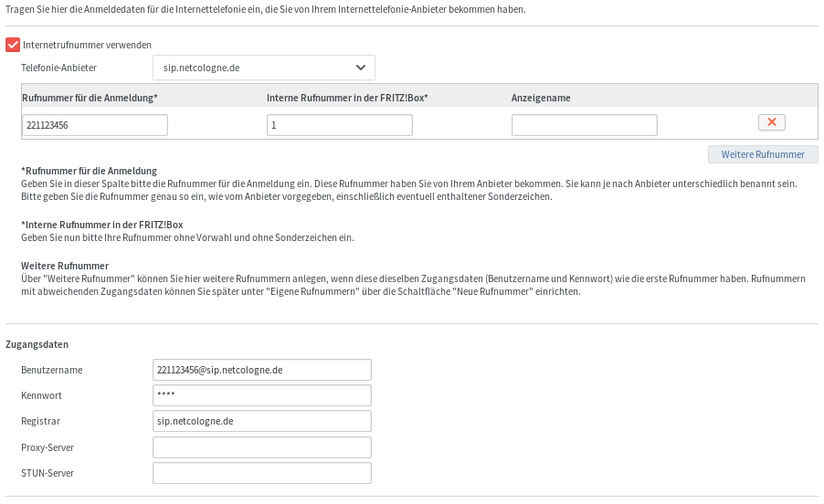Click the *Interne Rufnummer in der FRITZ!Box help heading
The width and height of the screenshot is (824, 504).
(x=102, y=225)
